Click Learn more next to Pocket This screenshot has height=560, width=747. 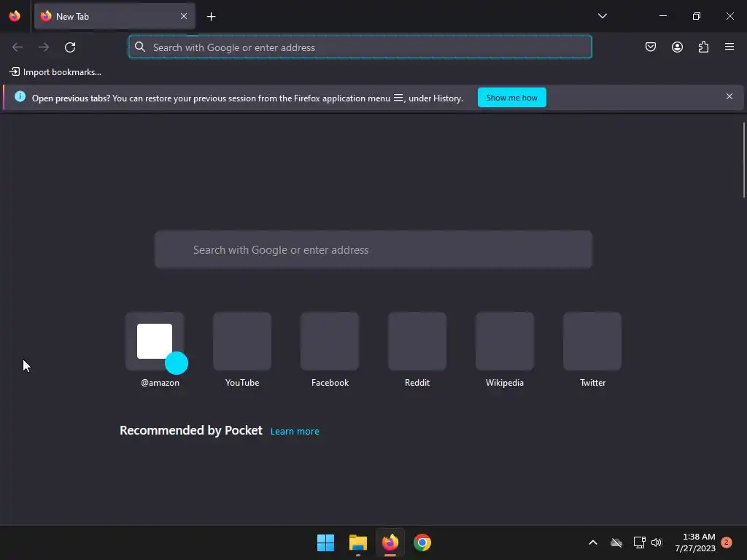click(295, 432)
